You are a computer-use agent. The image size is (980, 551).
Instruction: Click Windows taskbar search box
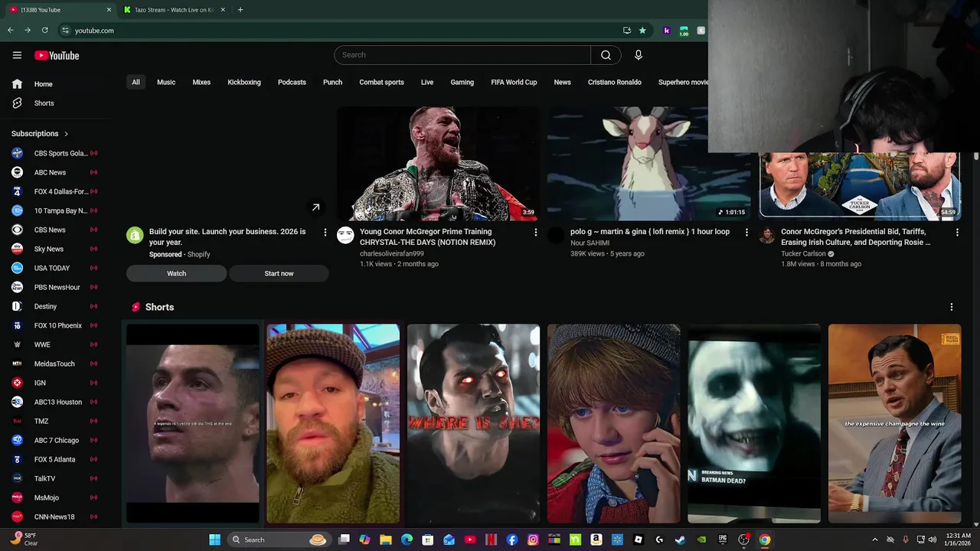pyautogui.click(x=279, y=540)
